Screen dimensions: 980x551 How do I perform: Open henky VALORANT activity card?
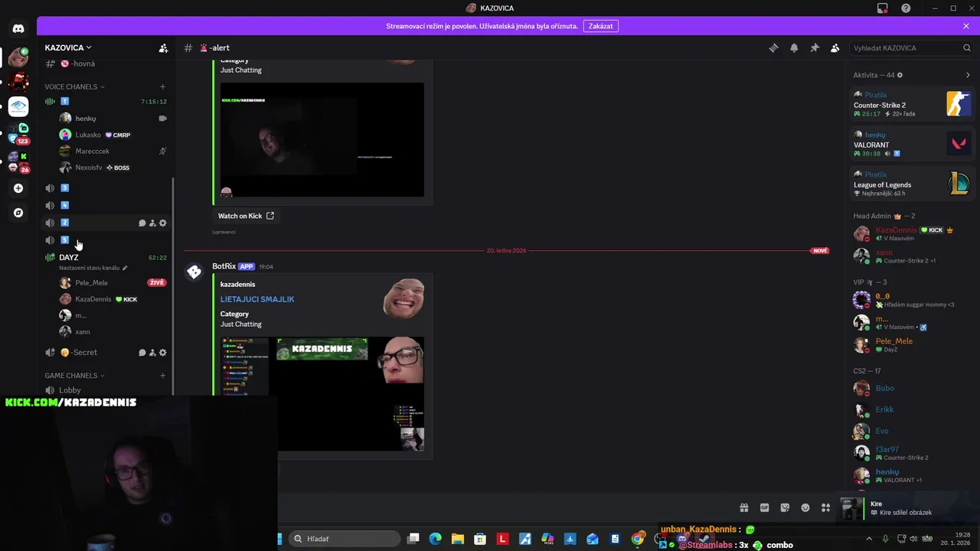tap(912, 144)
